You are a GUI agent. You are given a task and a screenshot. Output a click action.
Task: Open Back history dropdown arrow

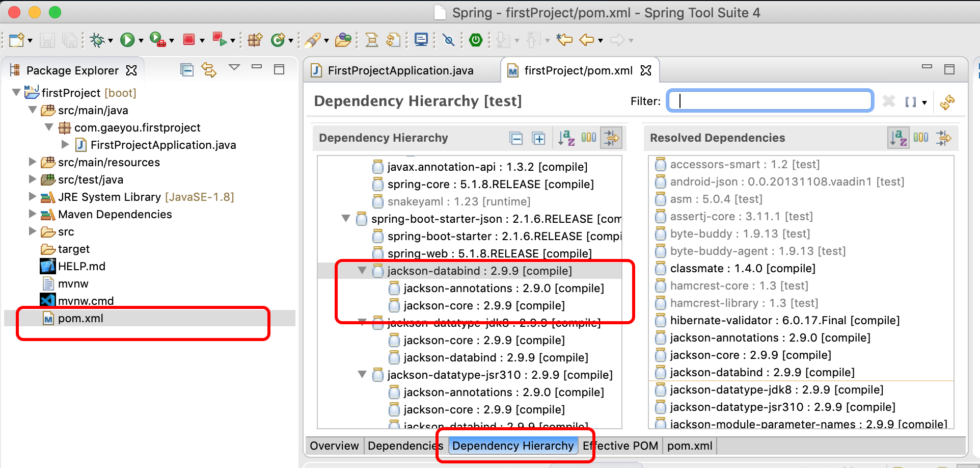click(601, 40)
